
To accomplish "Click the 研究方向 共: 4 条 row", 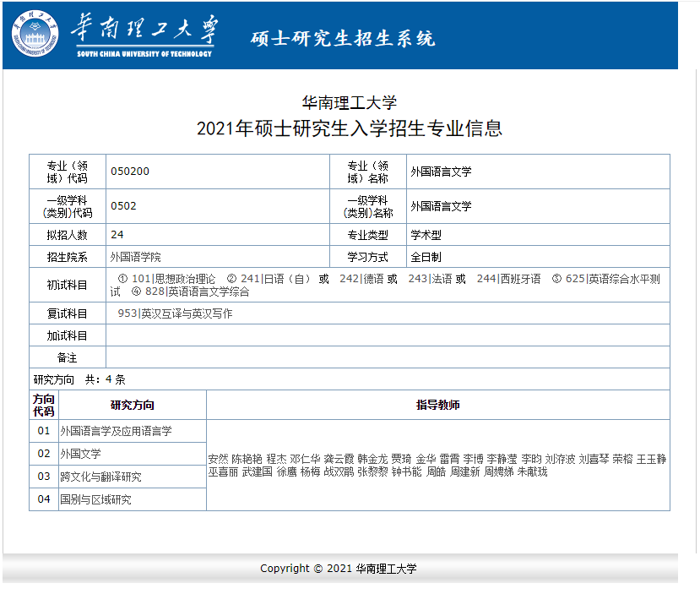I will 349,379.
